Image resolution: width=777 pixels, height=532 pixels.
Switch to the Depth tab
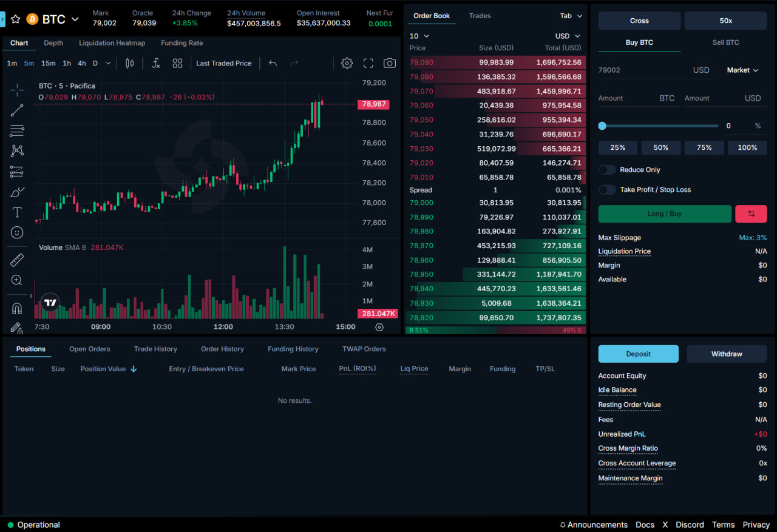pyautogui.click(x=53, y=43)
